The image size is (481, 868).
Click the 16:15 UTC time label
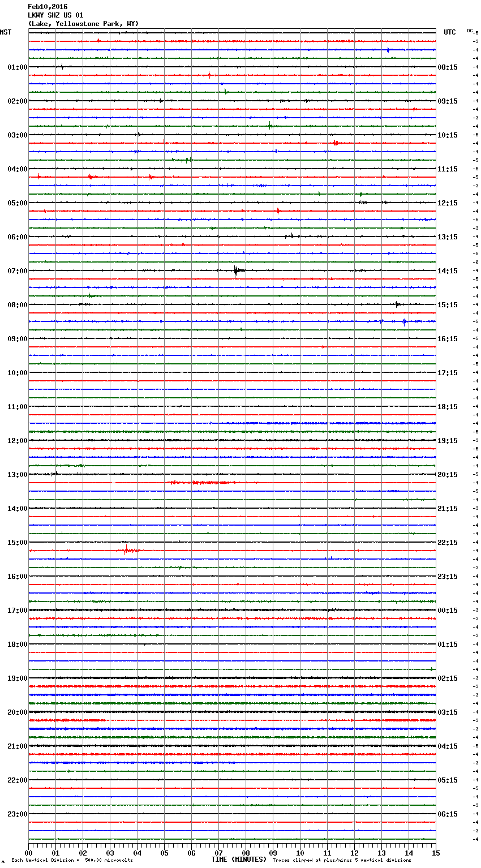coord(448,339)
